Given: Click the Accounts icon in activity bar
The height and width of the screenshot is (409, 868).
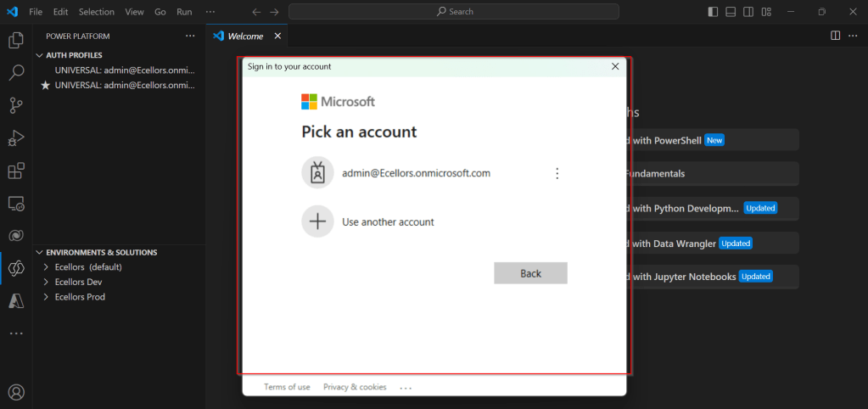Looking at the screenshot, I should point(16,392).
